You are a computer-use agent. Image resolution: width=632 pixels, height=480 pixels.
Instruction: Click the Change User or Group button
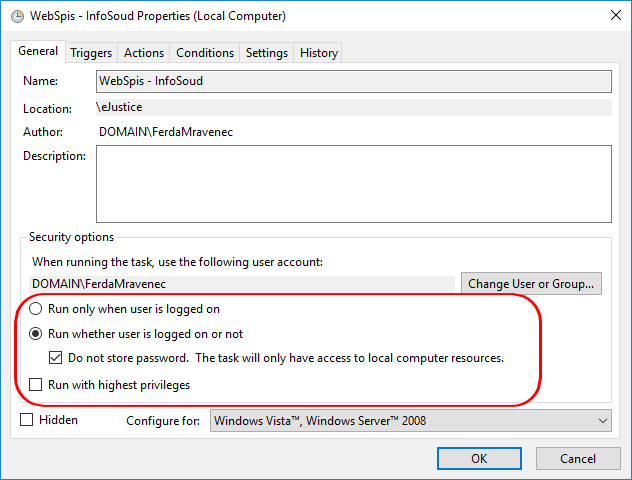tap(533, 284)
